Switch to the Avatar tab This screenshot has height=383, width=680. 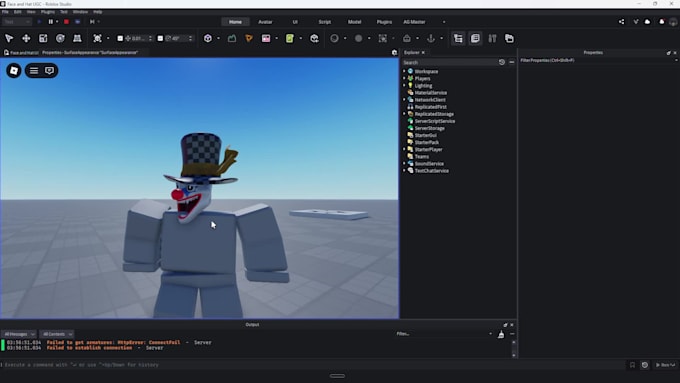(x=265, y=22)
